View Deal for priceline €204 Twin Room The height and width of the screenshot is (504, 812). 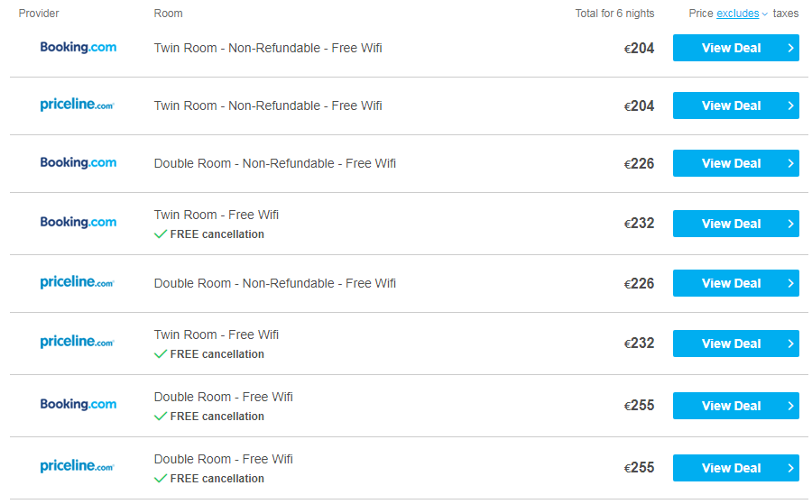[736, 105]
